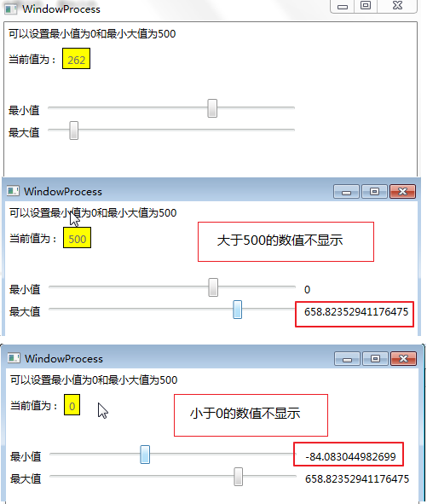Viewport: 427px width, 504px height.
Task: Click app icon in middle WindowProcess title bar
Action: (x=13, y=191)
